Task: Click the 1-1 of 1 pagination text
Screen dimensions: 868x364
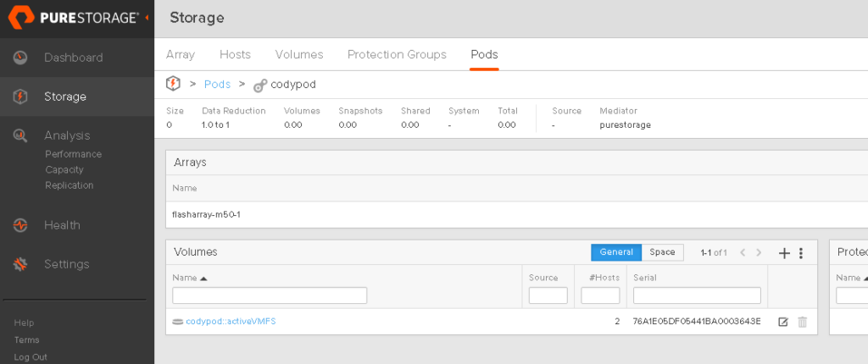Action: pos(714,253)
